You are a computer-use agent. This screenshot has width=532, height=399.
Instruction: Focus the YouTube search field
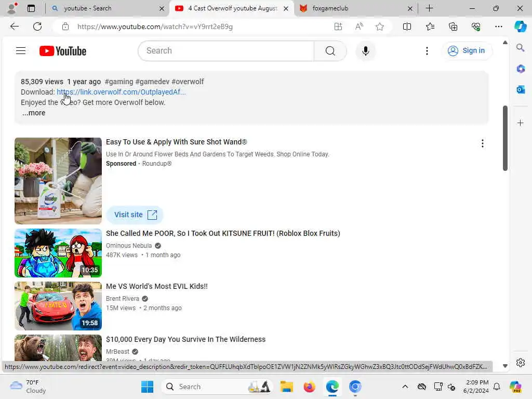pyautogui.click(x=227, y=51)
